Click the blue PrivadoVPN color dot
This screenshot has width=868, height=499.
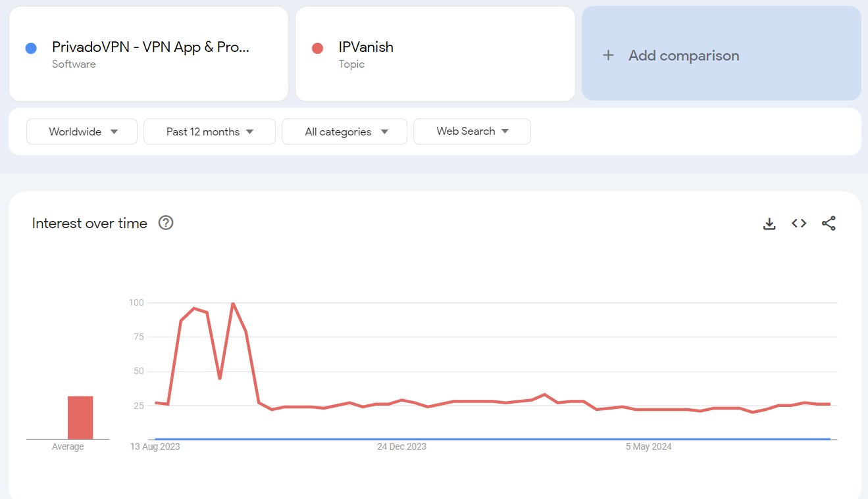[x=31, y=48]
